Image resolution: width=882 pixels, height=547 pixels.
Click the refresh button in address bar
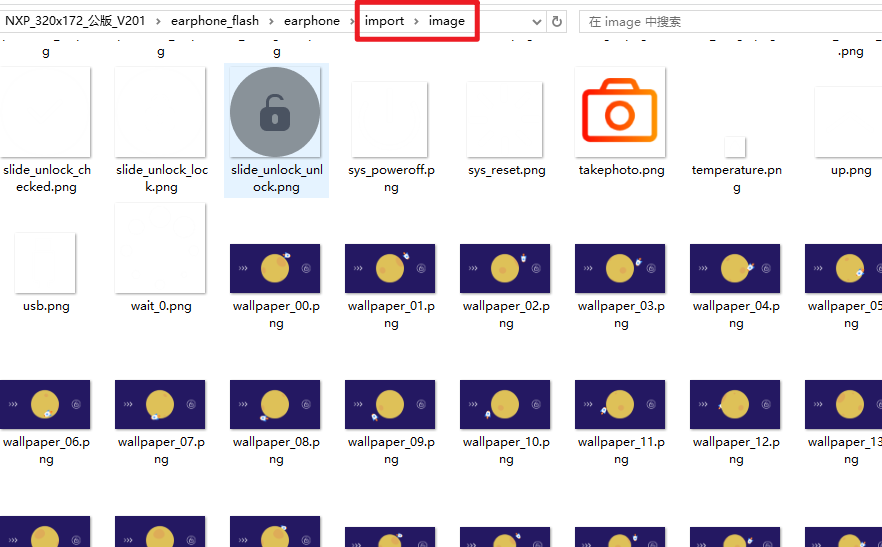557,21
